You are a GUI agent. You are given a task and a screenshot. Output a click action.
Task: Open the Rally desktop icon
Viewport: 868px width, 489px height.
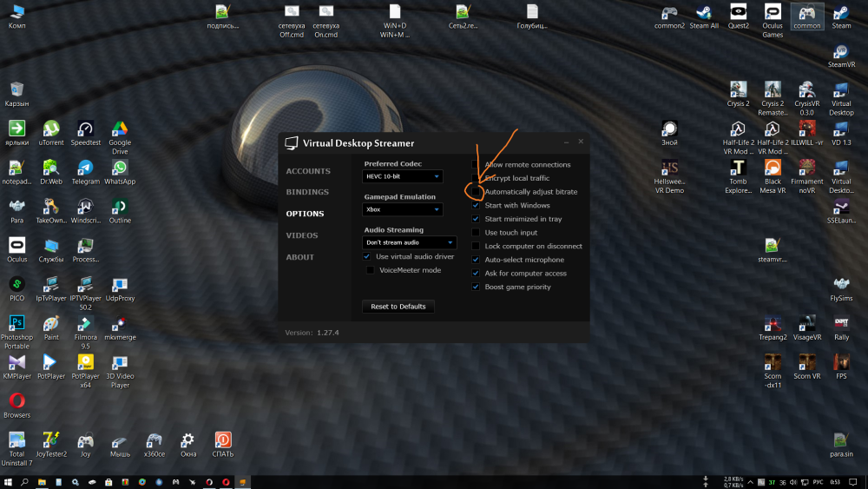841,327
